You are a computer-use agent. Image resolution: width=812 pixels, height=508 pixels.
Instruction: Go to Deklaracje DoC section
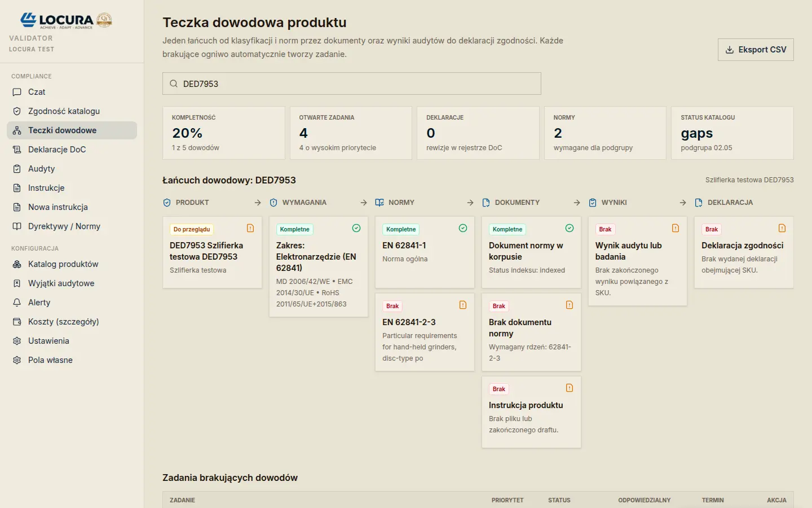coord(72,150)
